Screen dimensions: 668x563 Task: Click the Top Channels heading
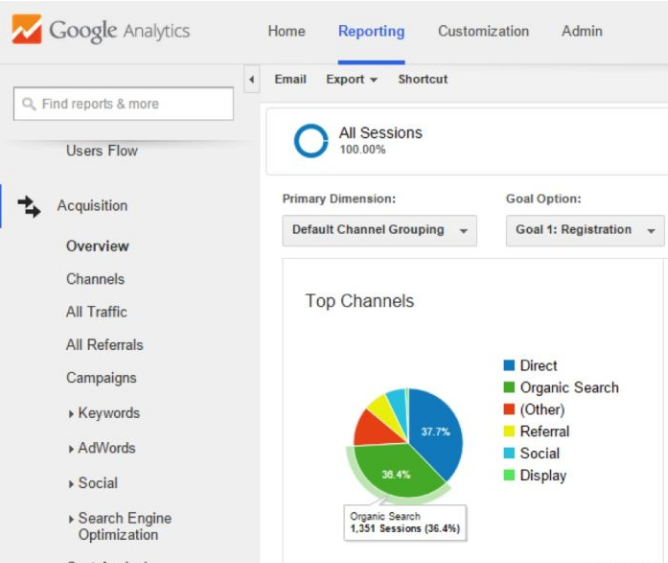(360, 301)
